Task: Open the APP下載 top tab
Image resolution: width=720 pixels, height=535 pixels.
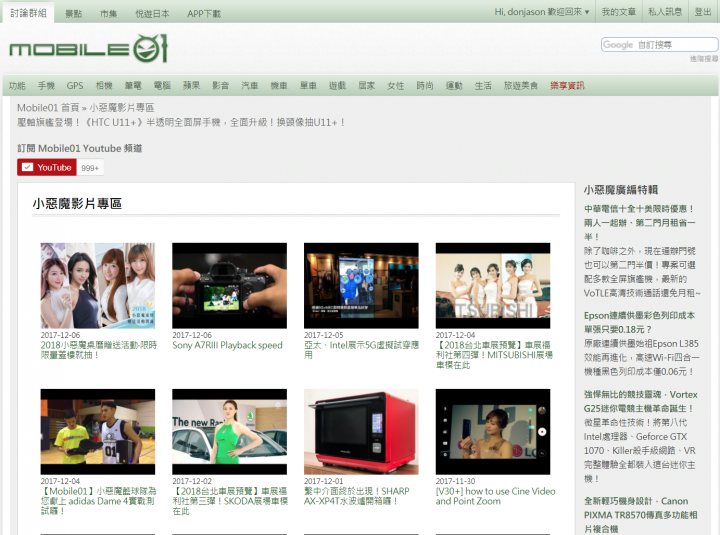Action: click(204, 14)
